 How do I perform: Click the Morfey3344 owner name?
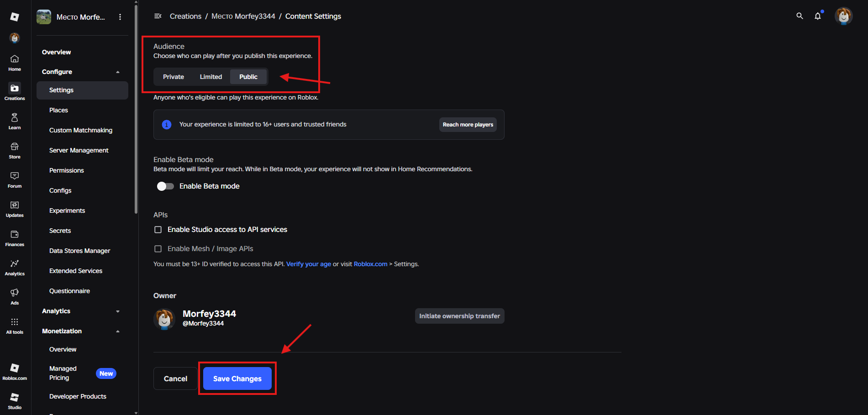point(209,314)
